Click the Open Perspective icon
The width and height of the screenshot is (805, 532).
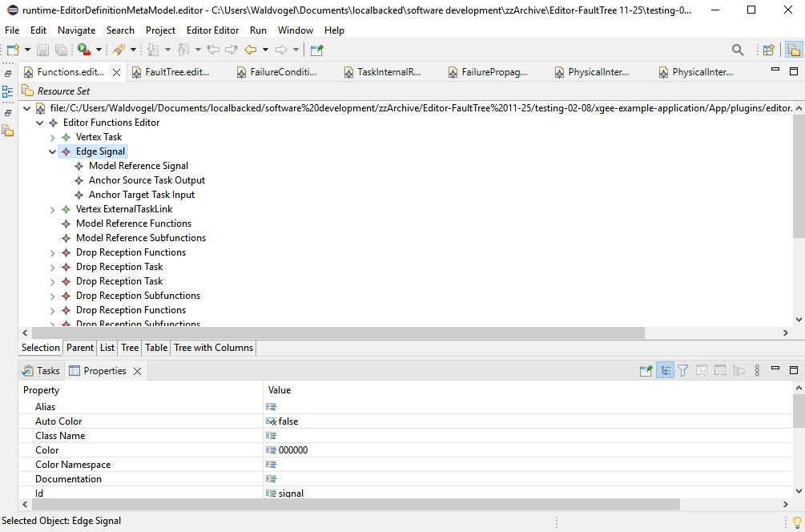(768, 50)
